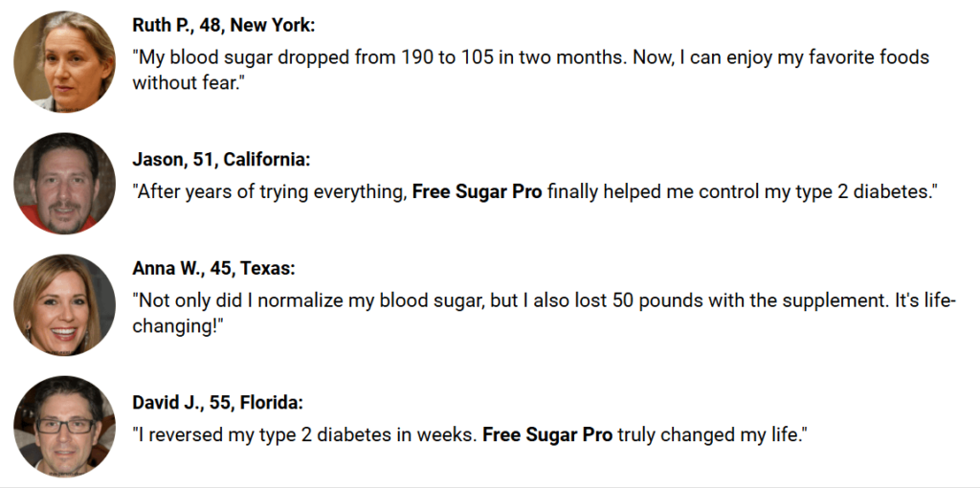The width and height of the screenshot is (980, 488).
Task: Select Anna W.'s round profile picture
Action: (x=64, y=305)
